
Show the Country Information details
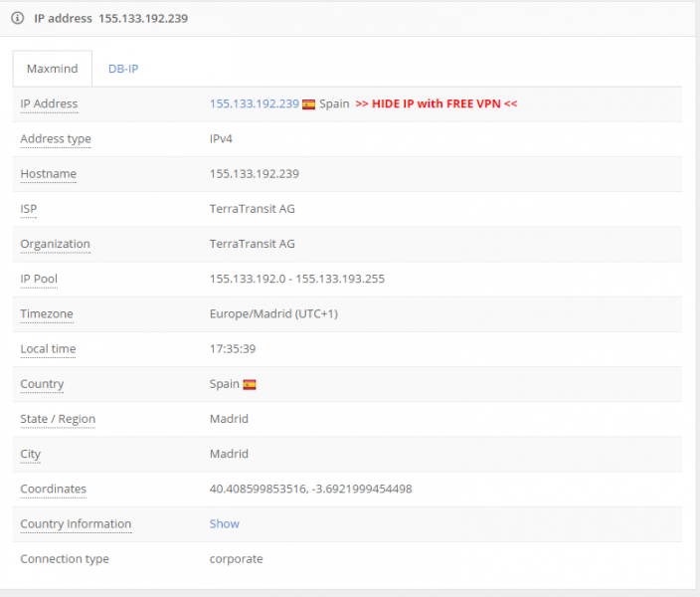click(225, 523)
